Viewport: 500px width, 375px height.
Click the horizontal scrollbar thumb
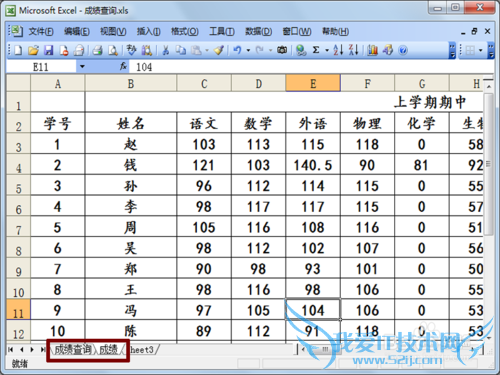tap(325, 349)
